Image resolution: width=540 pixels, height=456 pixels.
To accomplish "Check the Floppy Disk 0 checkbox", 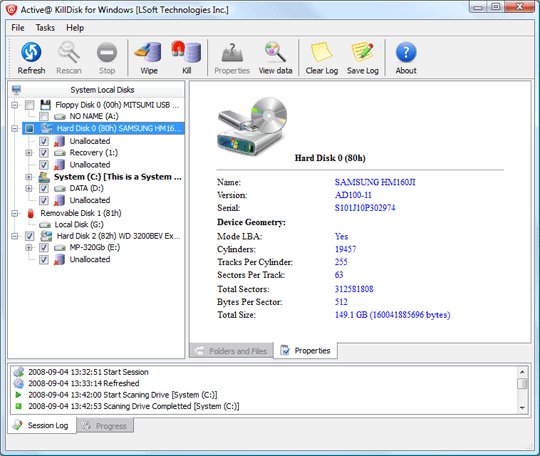I will click(x=30, y=105).
